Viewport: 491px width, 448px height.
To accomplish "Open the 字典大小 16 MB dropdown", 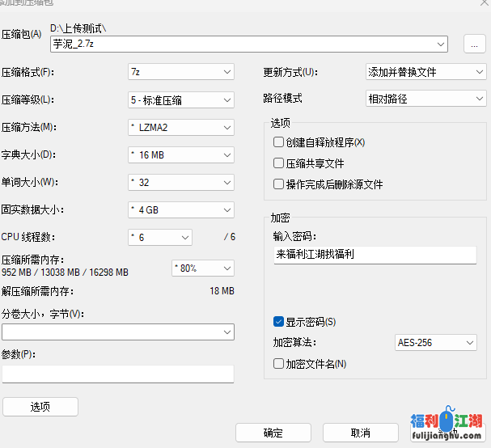I will 226,155.
